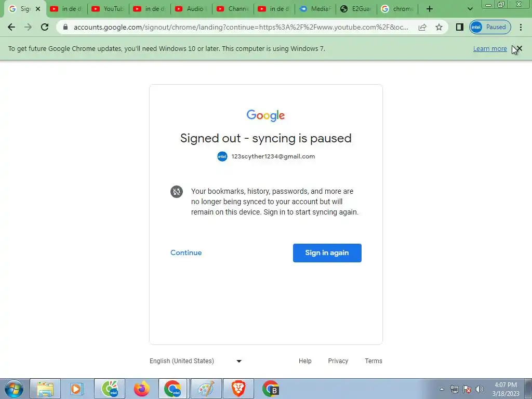Open Learn more about Chrome updates
This screenshot has width=532, height=399.
(x=490, y=48)
